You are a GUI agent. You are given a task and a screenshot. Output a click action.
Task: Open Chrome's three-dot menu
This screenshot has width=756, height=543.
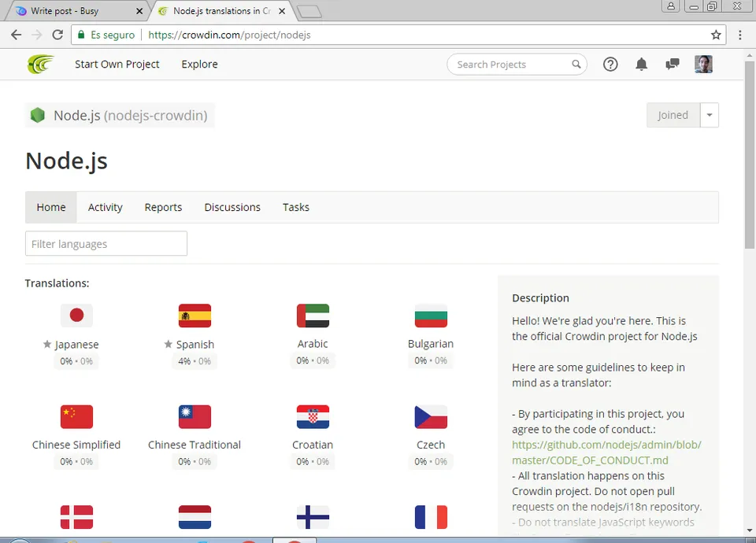740,35
